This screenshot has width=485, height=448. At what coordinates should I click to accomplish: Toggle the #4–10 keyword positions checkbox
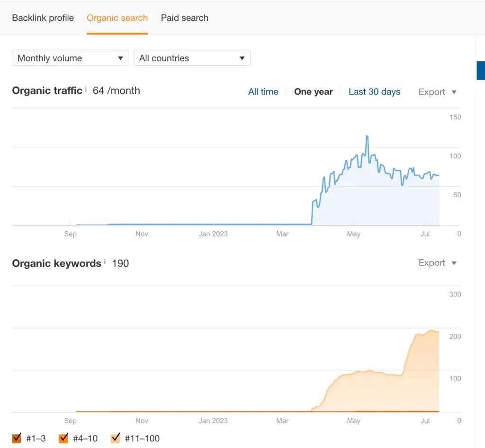63,438
